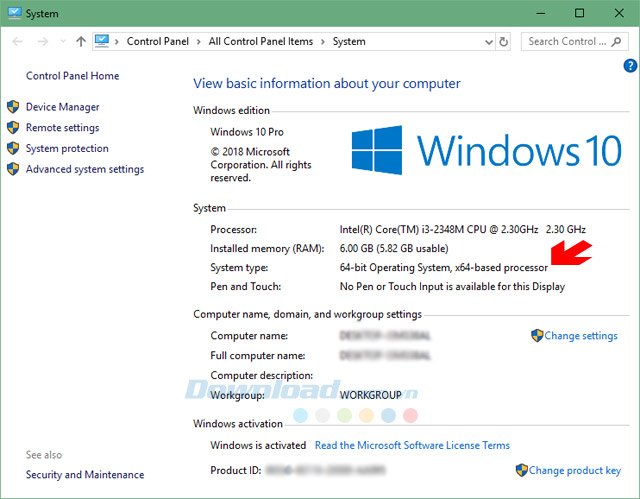Click shield icon next to Change product key
Screen dimensions: 640x499
click(x=522, y=470)
